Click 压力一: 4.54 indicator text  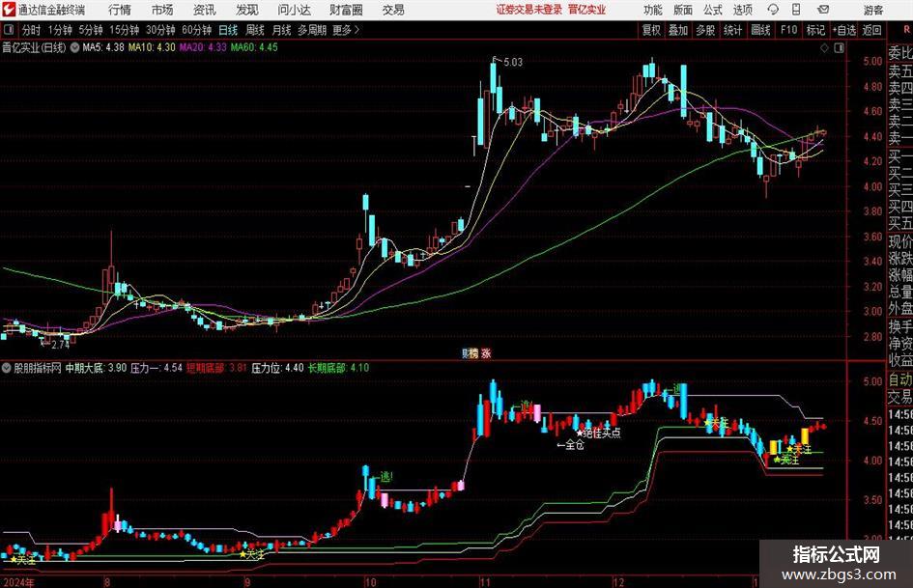point(157,368)
